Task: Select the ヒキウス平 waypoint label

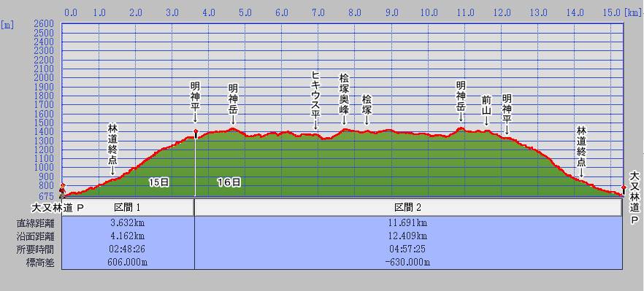Action: 315,94
